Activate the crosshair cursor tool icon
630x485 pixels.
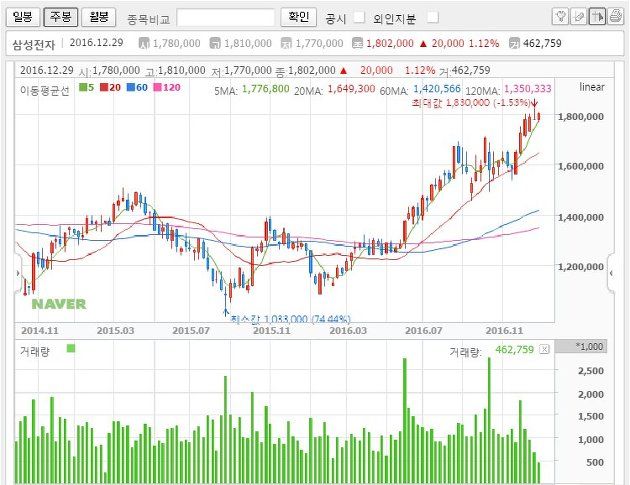597,16
